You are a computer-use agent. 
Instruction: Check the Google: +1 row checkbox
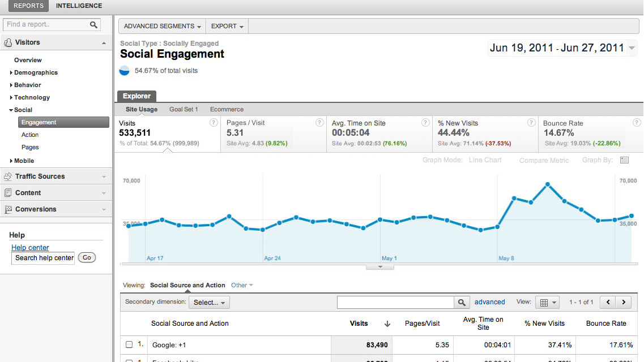coord(129,344)
